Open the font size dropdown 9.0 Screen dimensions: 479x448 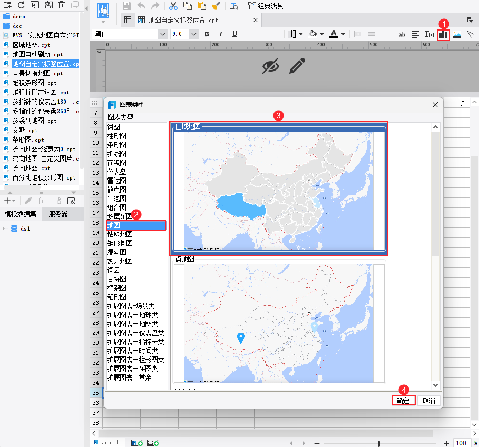pyautogui.click(x=184, y=34)
